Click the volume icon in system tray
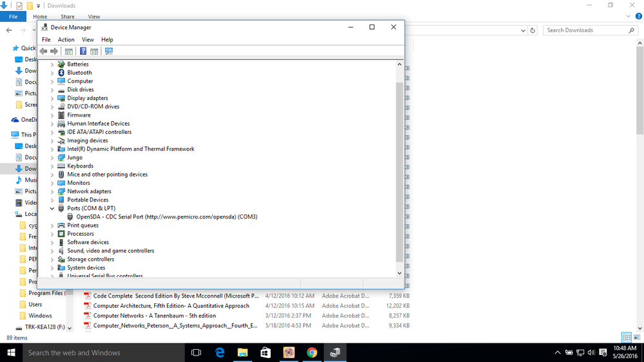Viewport: 644px width, 362px height. (x=591, y=352)
